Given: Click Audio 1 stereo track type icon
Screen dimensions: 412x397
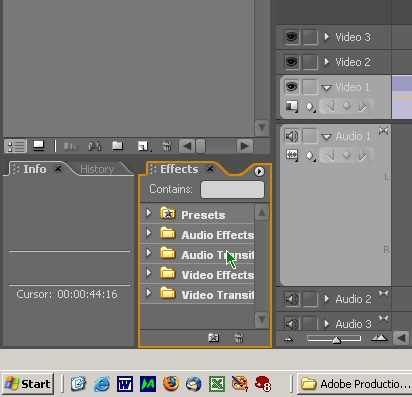Looking at the screenshot, I should coord(384,131).
